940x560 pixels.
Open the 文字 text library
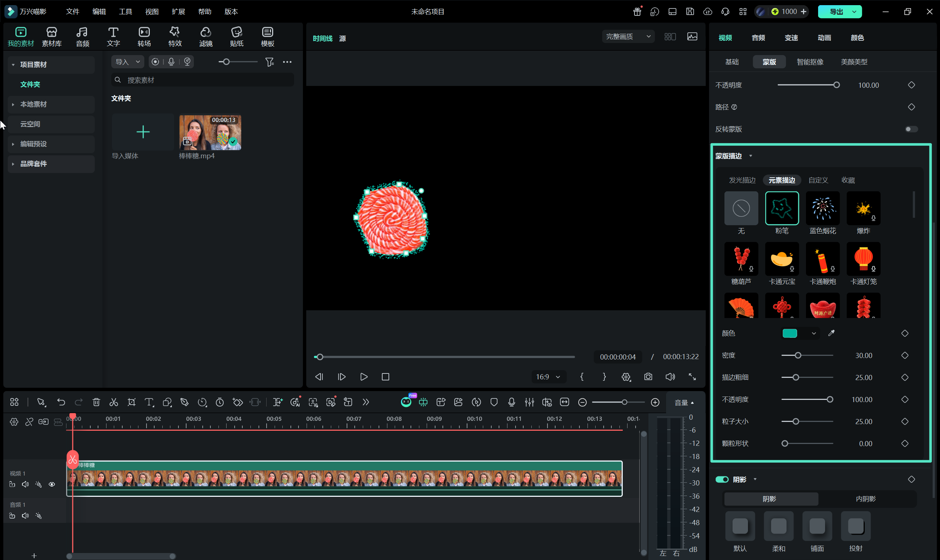click(113, 37)
